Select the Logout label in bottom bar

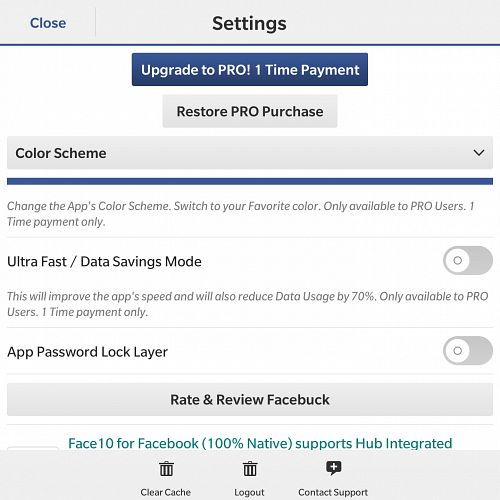tap(249, 492)
